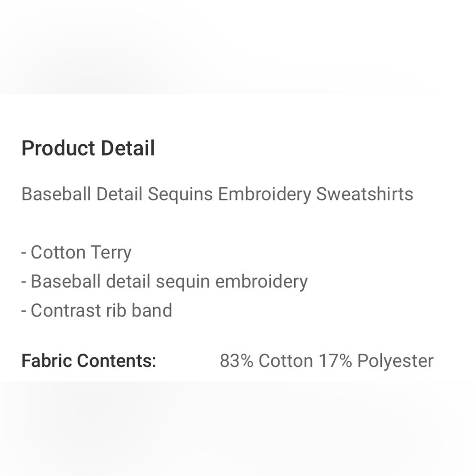This screenshot has width=476, height=476.
Task: Click the blurred gray area above Product Detail
Action: [238, 47]
